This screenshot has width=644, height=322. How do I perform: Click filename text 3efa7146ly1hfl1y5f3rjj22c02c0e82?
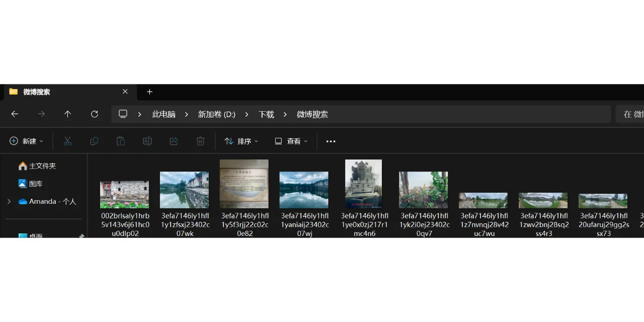tap(245, 224)
